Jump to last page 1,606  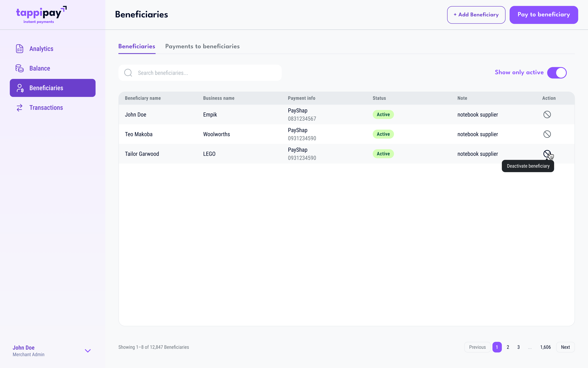[545, 347]
